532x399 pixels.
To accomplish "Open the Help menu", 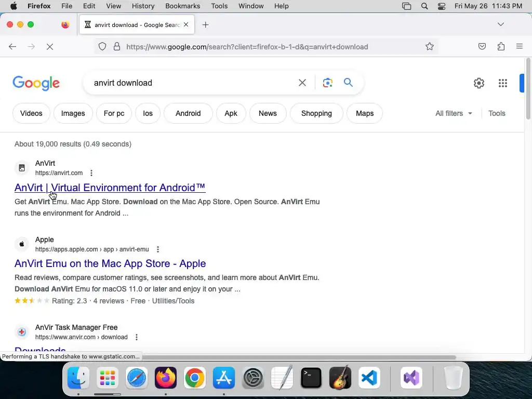I will tap(281, 6).
